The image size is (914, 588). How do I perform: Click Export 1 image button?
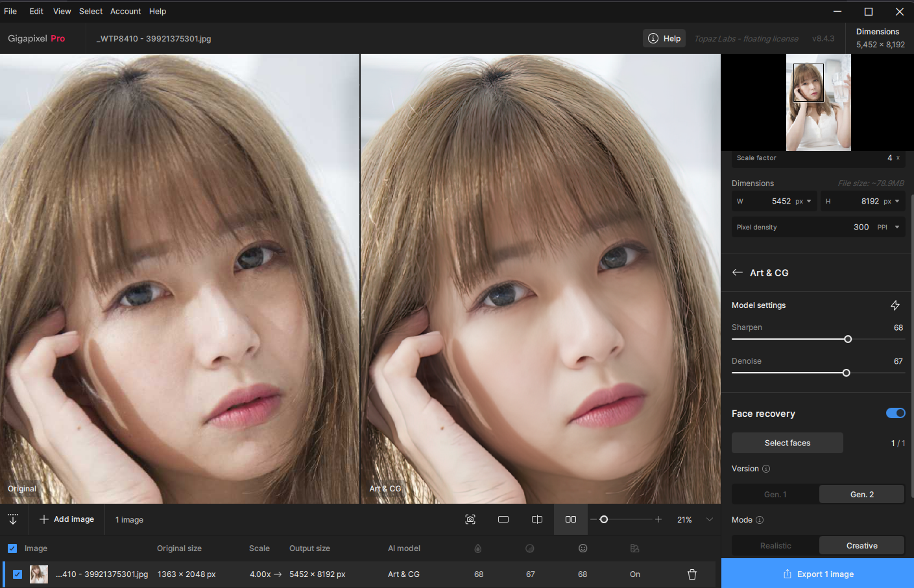(818, 574)
